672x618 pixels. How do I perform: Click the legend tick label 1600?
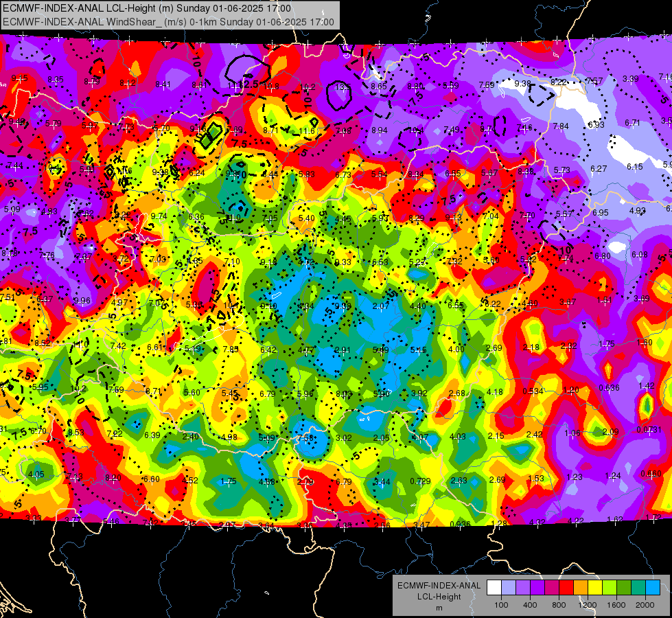coord(616,605)
